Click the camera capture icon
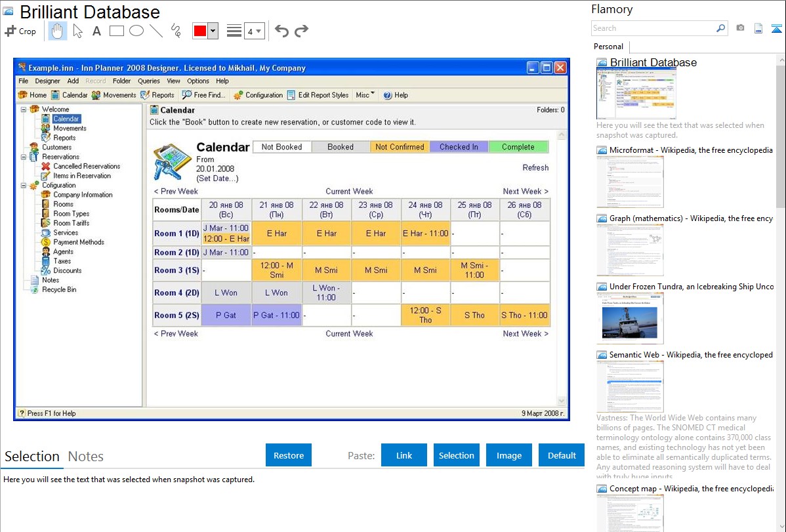 [740, 28]
